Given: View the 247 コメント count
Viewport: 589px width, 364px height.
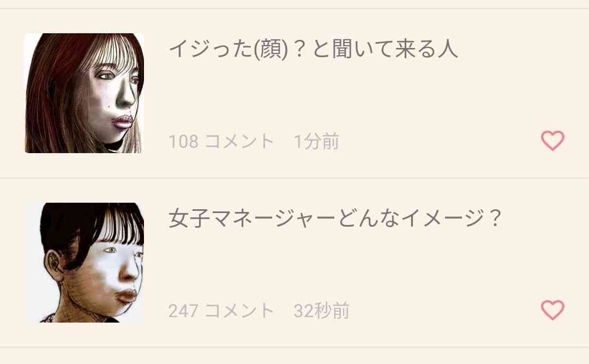Looking at the screenshot, I should 221,311.
